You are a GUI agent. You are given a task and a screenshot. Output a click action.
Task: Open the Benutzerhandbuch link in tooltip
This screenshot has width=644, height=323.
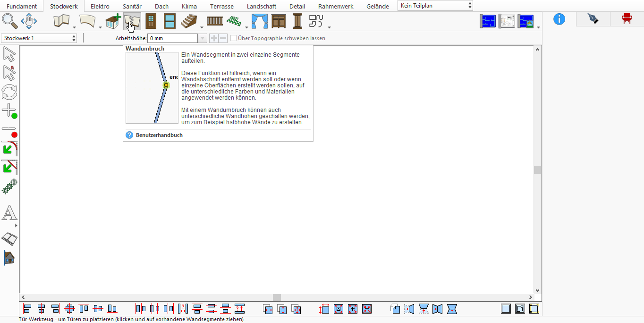click(x=159, y=135)
